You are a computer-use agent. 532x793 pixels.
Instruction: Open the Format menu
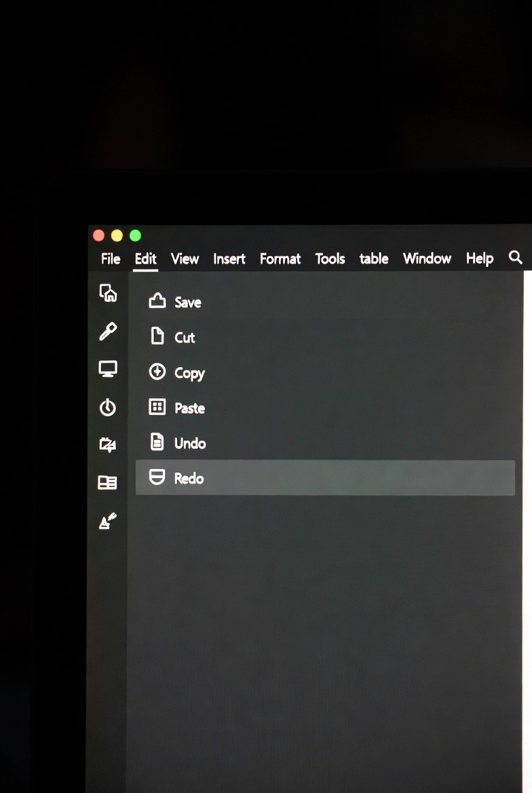click(x=280, y=259)
